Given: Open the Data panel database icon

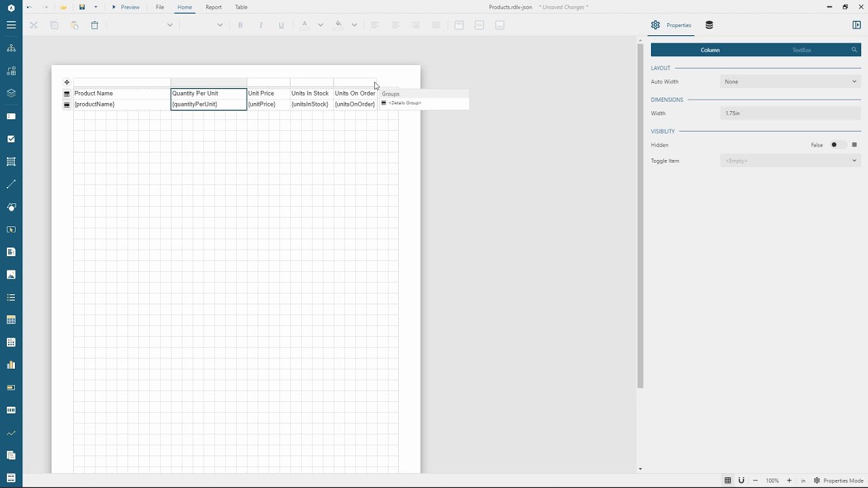Looking at the screenshot, I should [x=709, y=25].
